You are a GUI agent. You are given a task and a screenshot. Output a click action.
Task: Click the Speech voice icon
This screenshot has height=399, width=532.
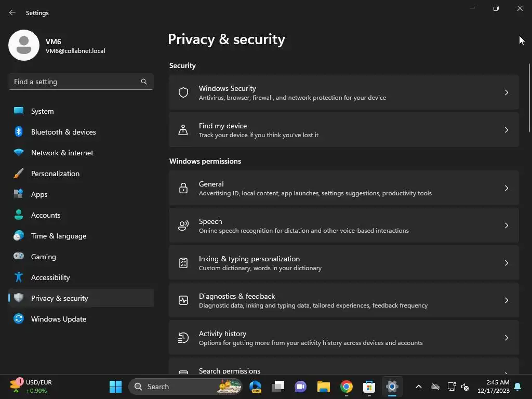coord(183,225)
